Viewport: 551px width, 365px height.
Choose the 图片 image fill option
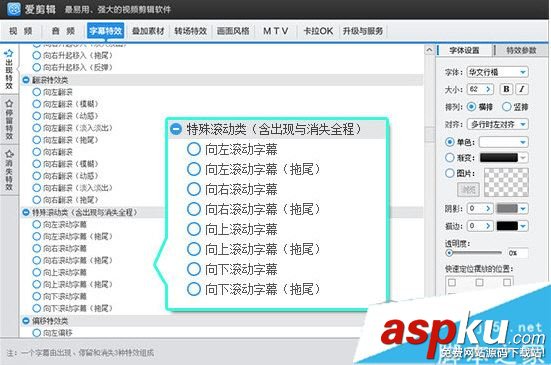449,173
